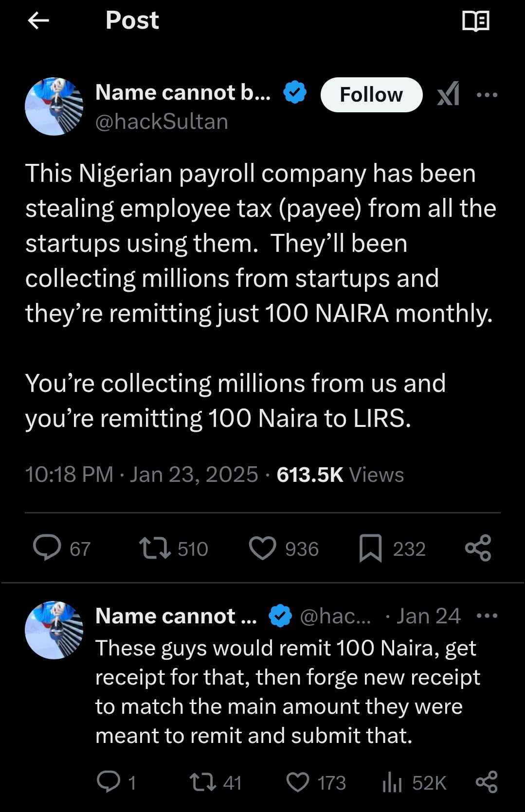View the reply's 52K analytics

tap(392, 782)
